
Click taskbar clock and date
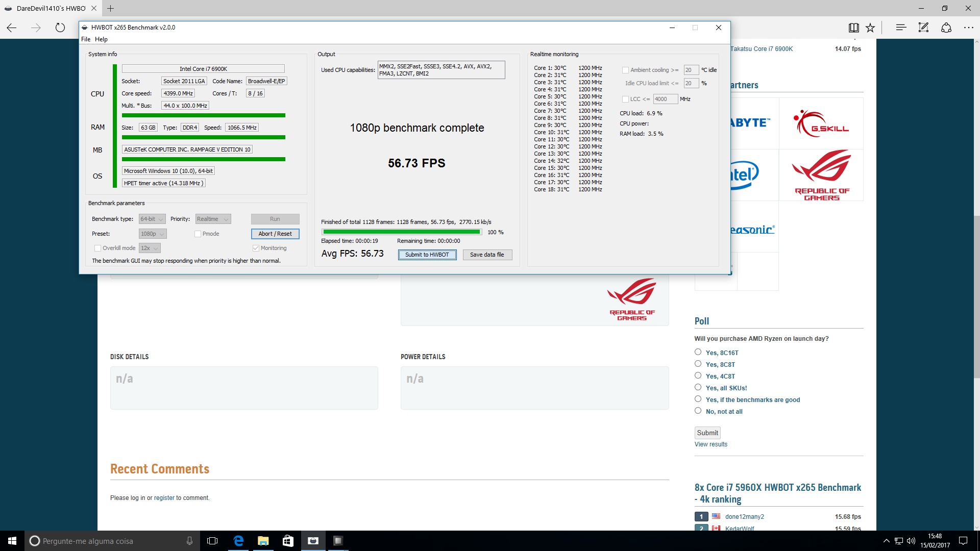click(935, 541)
